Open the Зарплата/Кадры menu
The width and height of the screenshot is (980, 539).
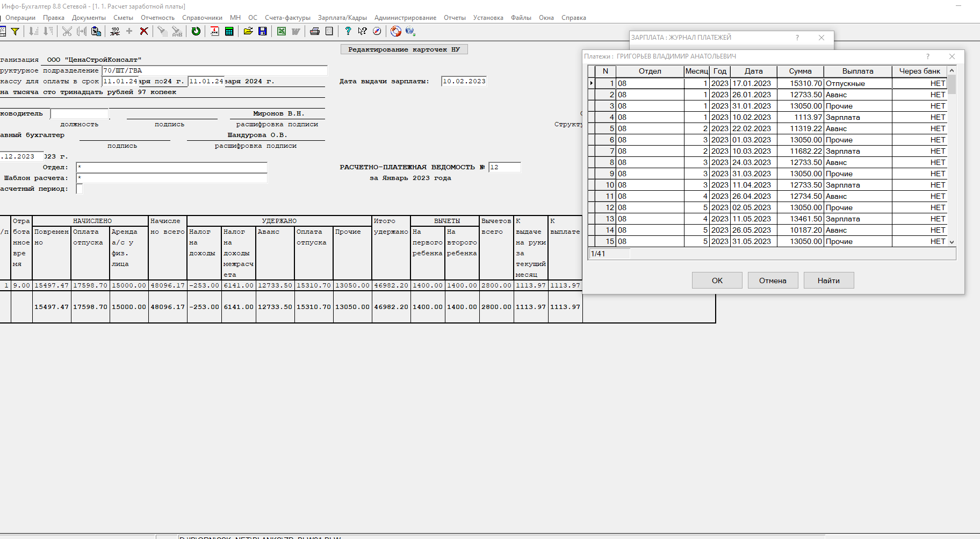tap(342, 18)
